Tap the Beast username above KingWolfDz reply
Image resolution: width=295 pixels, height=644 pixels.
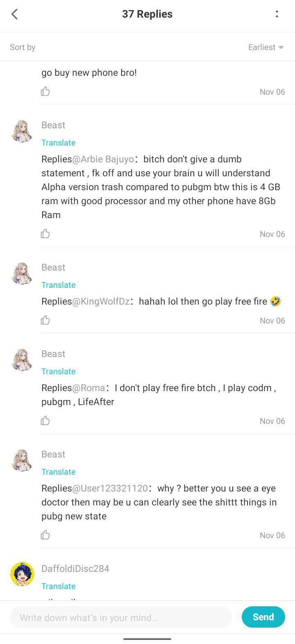click(53, 267)
